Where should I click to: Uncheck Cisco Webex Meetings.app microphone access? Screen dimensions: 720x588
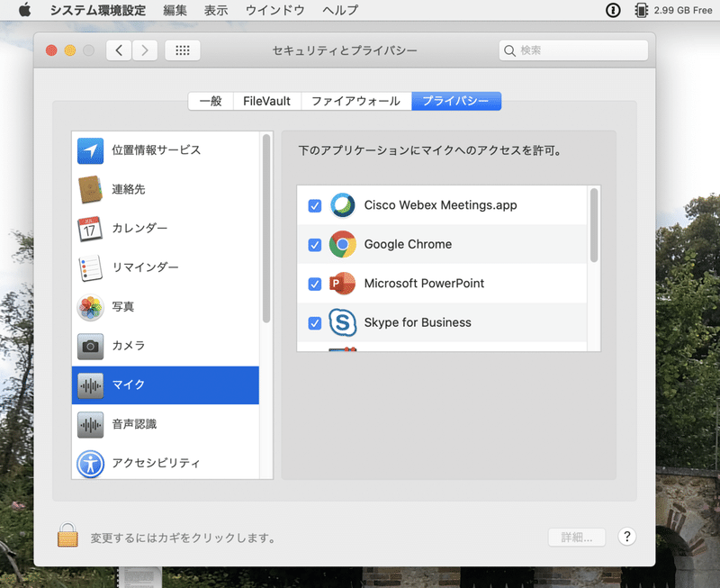pyautogui.click(x=314, y=205)
